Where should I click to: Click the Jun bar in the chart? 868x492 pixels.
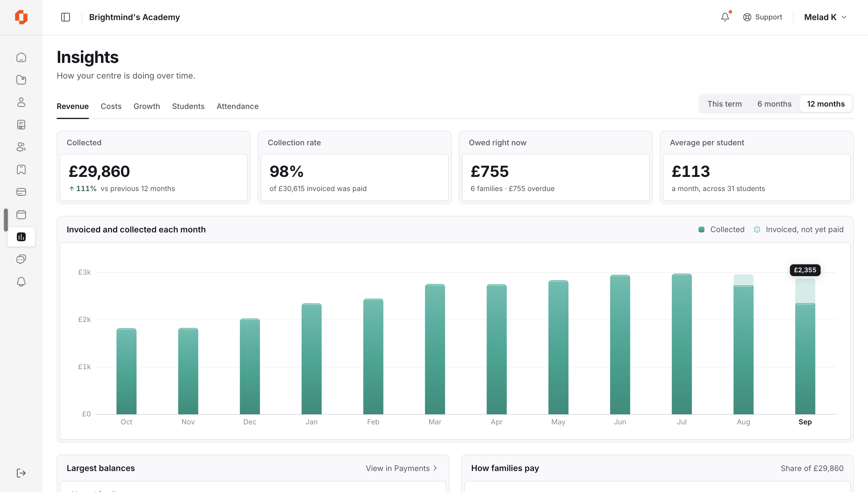620,345
